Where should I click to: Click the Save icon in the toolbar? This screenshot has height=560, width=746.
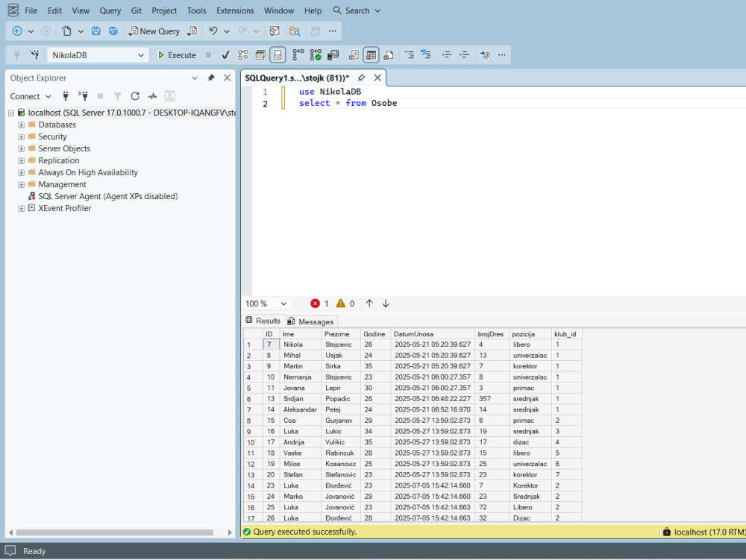95,31
